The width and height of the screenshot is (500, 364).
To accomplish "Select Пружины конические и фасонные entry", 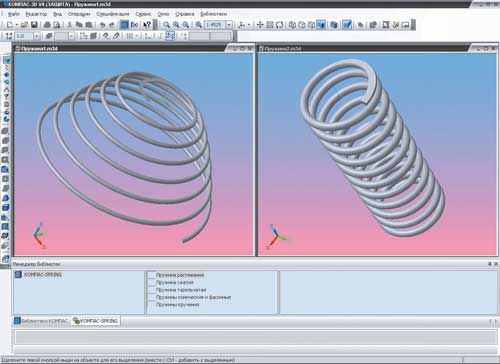I will pyautogui.click(x=193, y=297).
